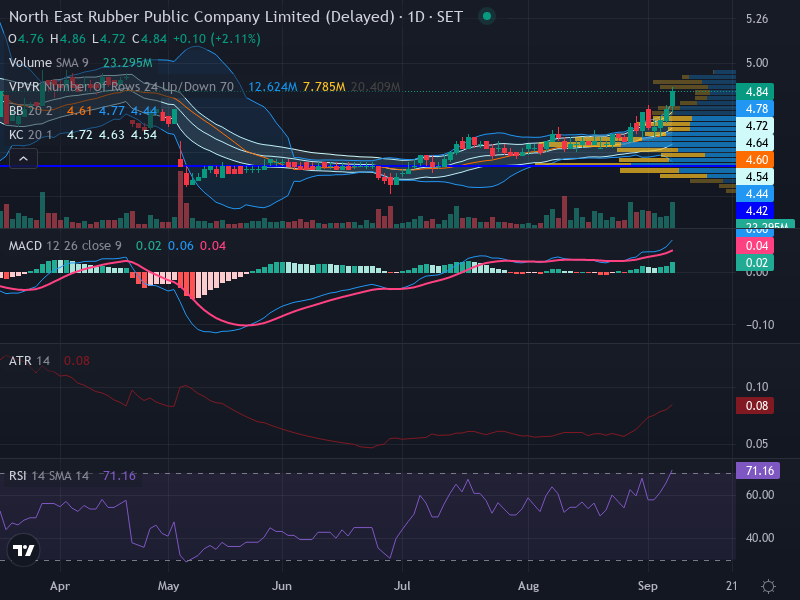Click the blue 4.42 price line label

(x=756, y=211)
